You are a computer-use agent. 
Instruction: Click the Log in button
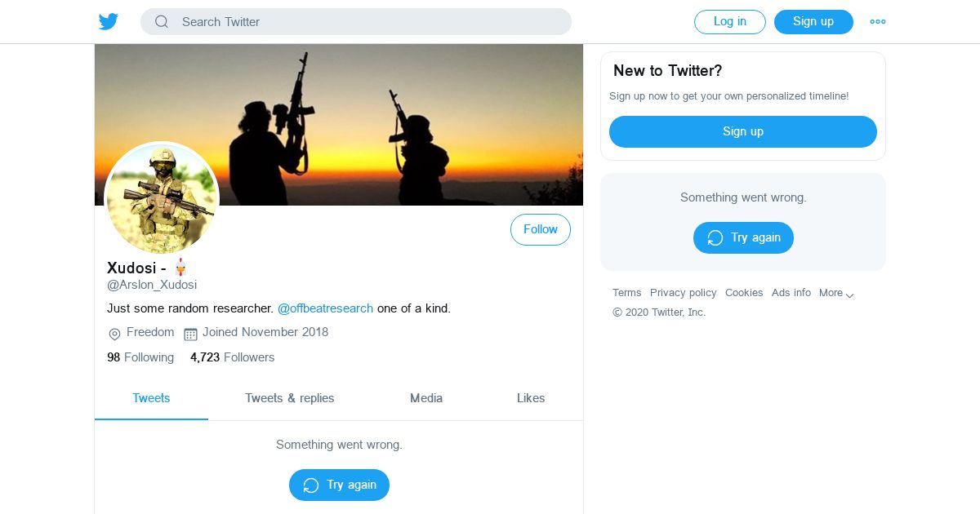tap(729, 22)
